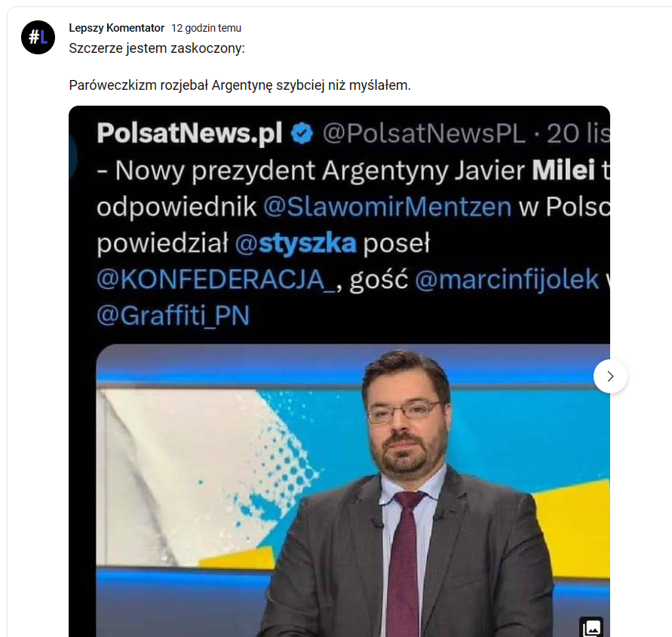Click the Lepszy Komentator channel name
This screenshot has height=637, width=672.
click(x=117, y=28)
